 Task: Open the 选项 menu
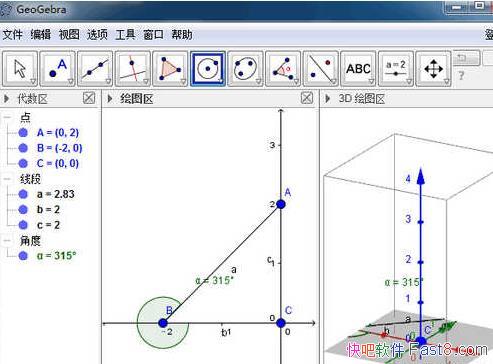pos(97,35)
